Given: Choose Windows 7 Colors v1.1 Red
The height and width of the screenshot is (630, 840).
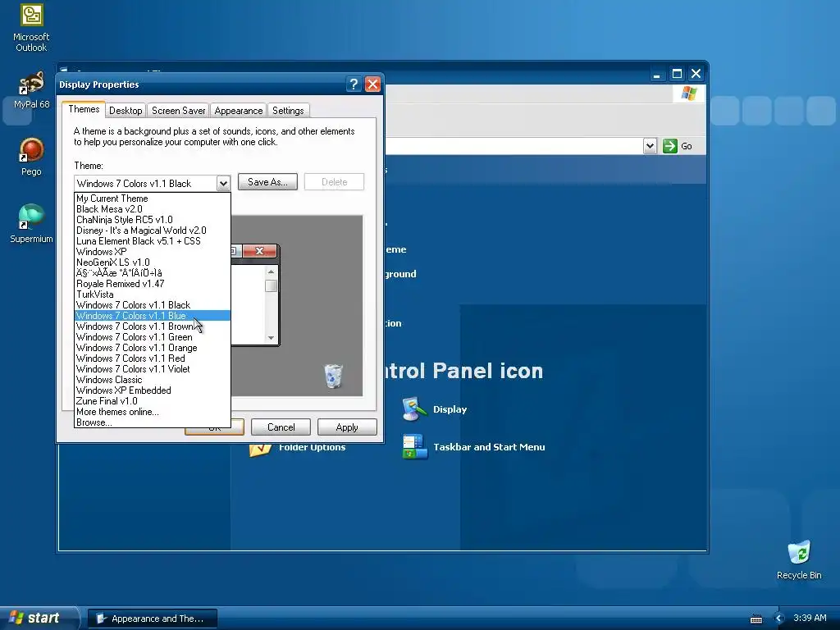Looking at the screenshot, I should 153,358.
